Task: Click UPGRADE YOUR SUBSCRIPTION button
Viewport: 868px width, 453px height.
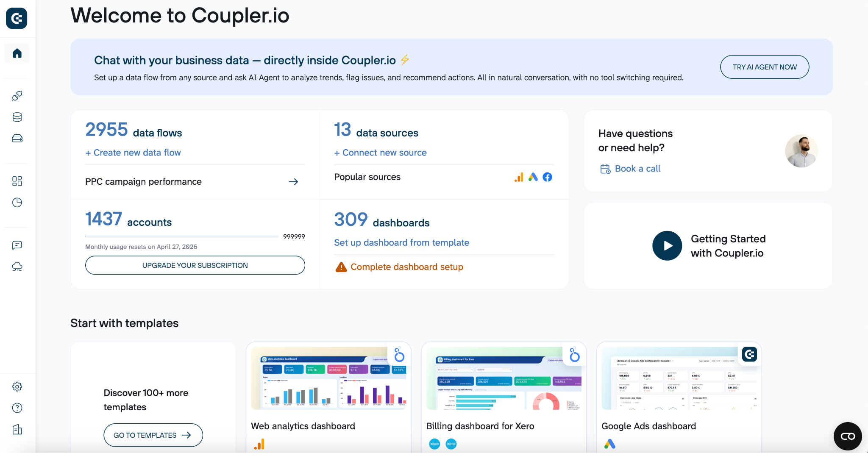Action: pos(195,265)
